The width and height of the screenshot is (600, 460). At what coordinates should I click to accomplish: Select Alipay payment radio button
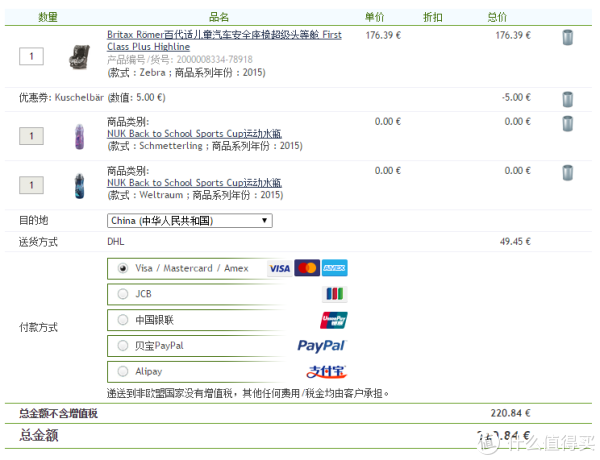[x=122, y=371]
